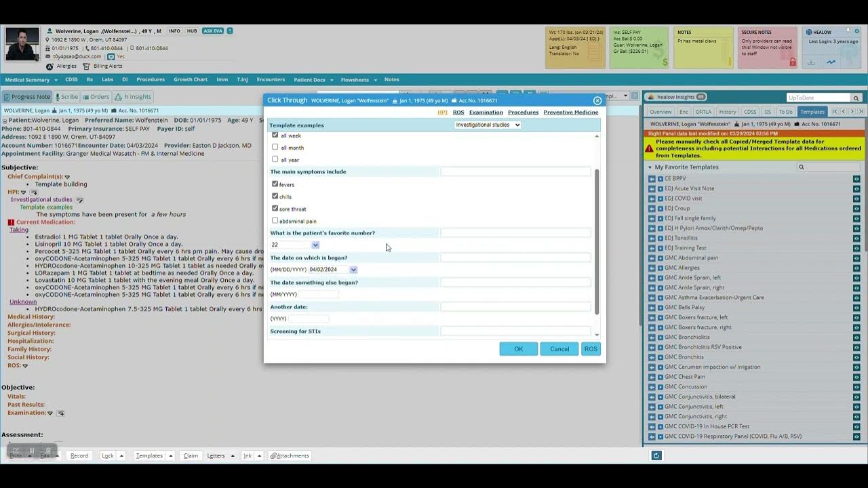
Task: Uncheck the 'fevers' symptom checkbox
Action: (x=275, y=184)
